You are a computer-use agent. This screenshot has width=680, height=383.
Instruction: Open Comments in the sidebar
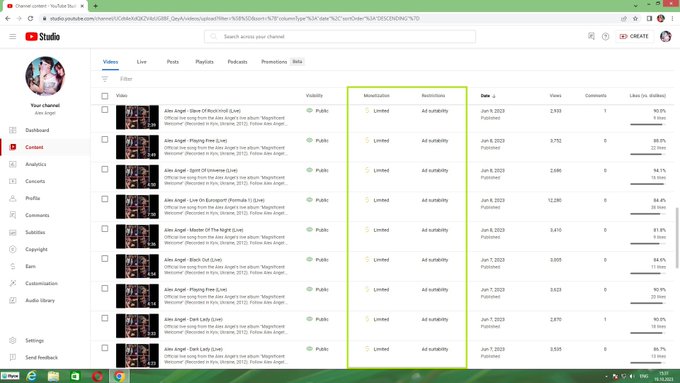tap(37, 215)
